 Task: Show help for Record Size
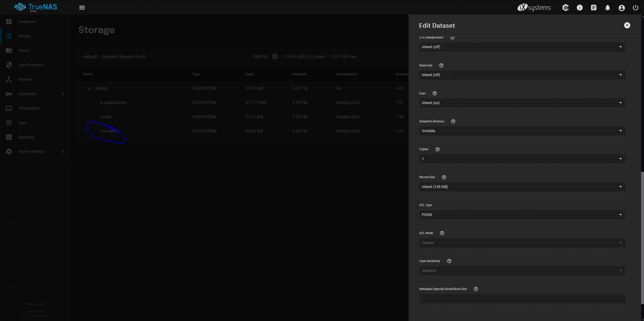444,177
